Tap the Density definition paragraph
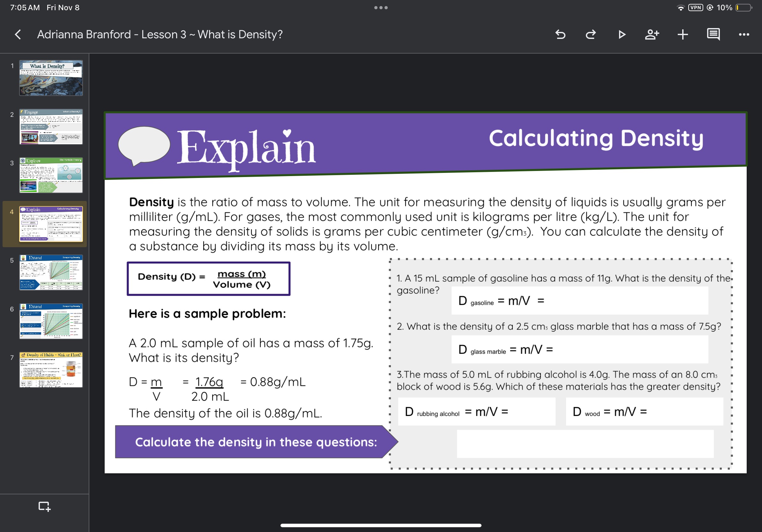 (428, 224)
